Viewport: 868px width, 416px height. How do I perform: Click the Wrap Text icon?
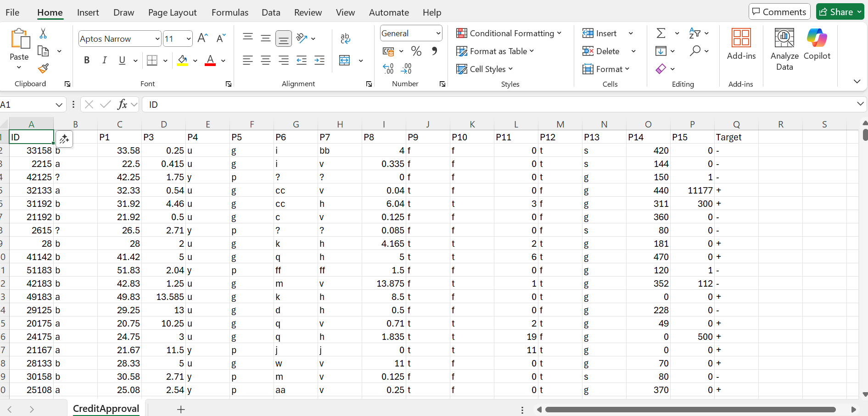[345, 39]
